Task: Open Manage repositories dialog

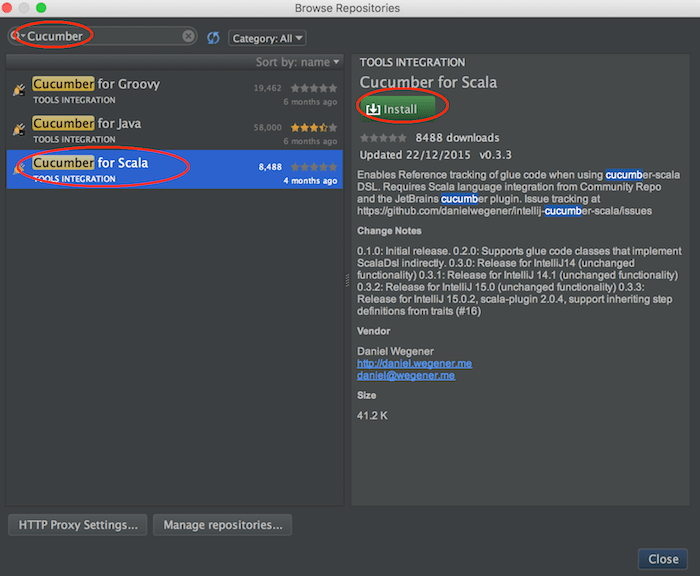Action: [x=222, y=525]
